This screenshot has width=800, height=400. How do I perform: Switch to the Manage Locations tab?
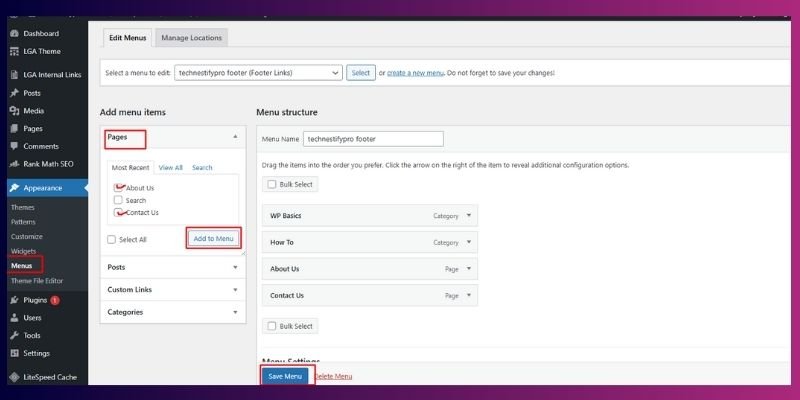[x=191, y=38]
